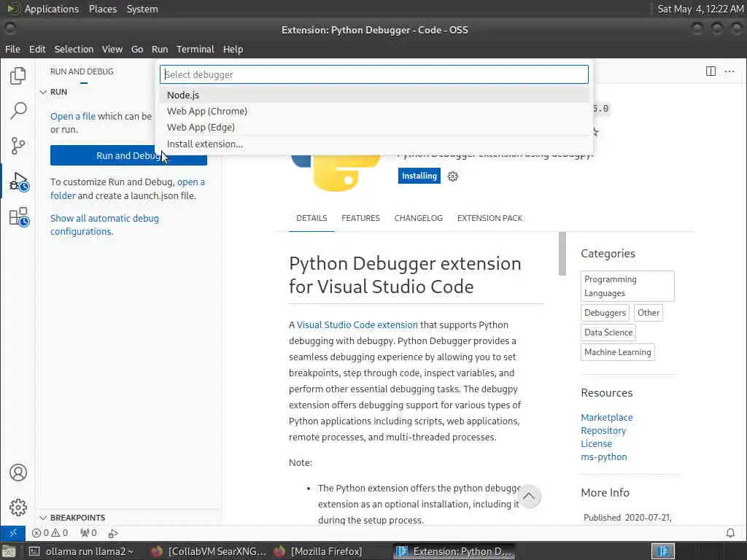Viewport: 747px width, 560px height.
Task: Open errors and warnings status indicator
Action: pyautogui.click(x=50, y=533)
